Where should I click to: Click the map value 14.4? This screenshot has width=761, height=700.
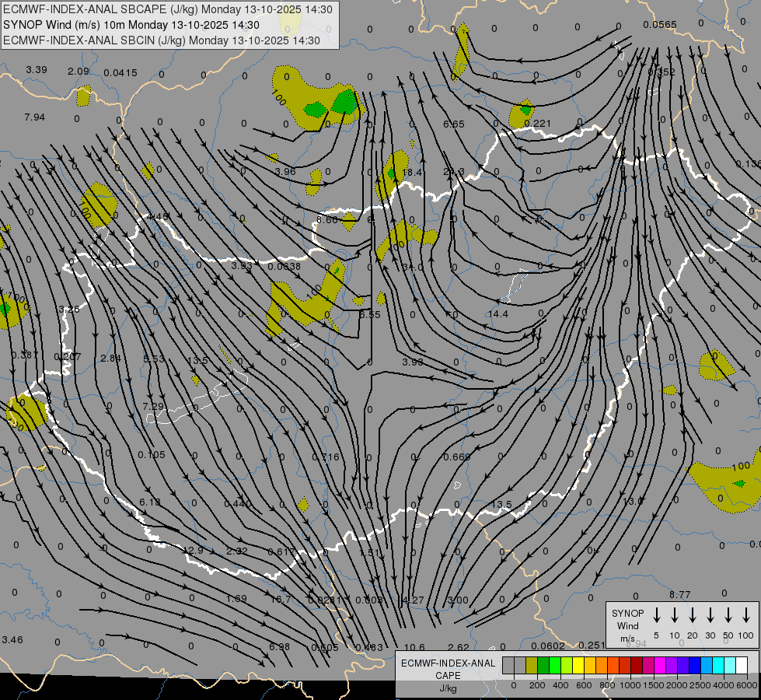coord(498,313)
